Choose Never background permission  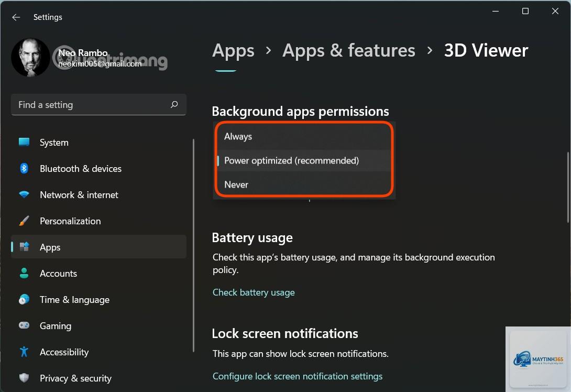[x=304, y=184]
